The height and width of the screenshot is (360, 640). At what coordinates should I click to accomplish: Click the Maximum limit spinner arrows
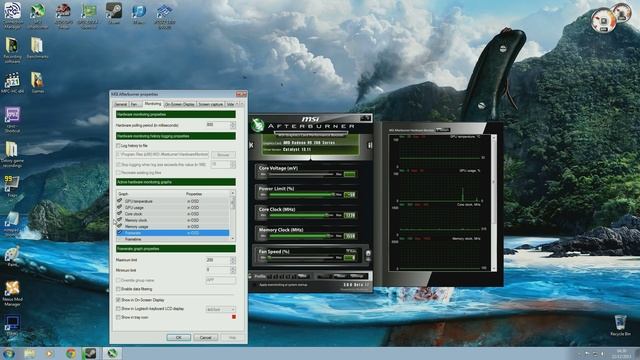[233, 260]
